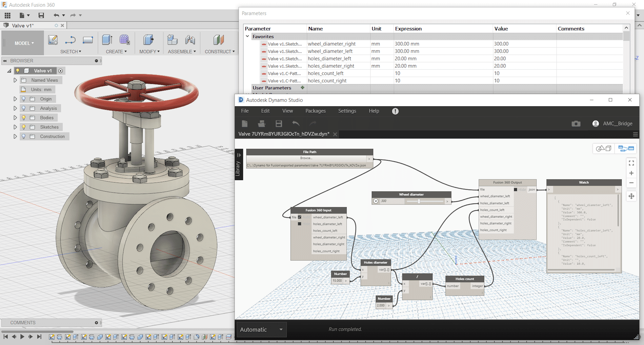Screen dimensions: 644x345
Task: Select the Extrude tool in Create
Action: tap(107, 40)
